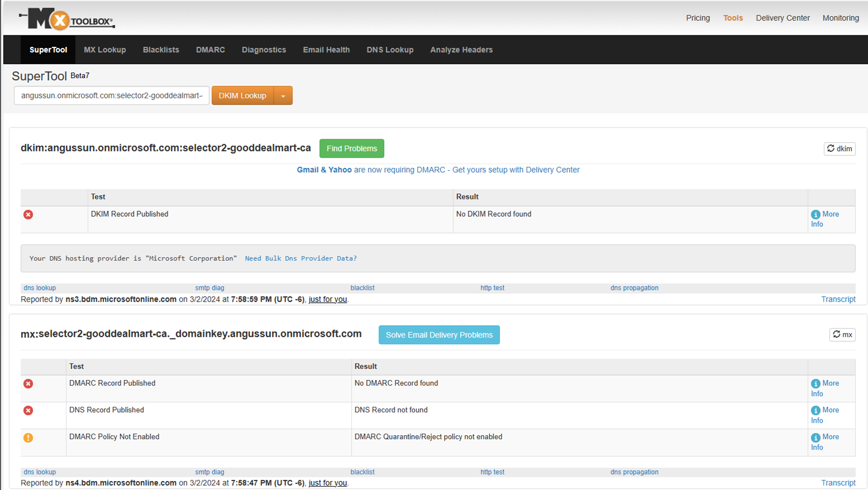868x490 pixels.
Task: Open the MX Lookup tab
Action: tap(105, 50)
